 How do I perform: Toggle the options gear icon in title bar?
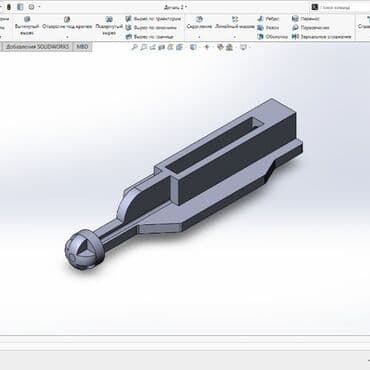31,7
